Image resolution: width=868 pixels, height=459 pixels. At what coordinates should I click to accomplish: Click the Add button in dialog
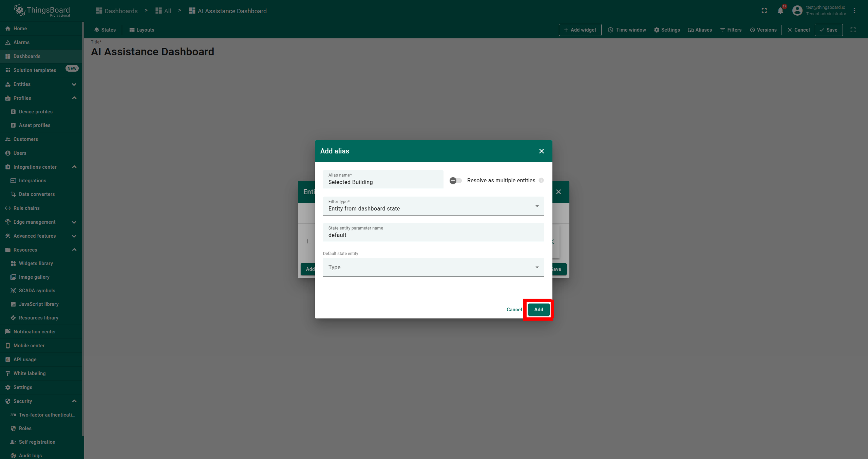[x=539, y=310]
